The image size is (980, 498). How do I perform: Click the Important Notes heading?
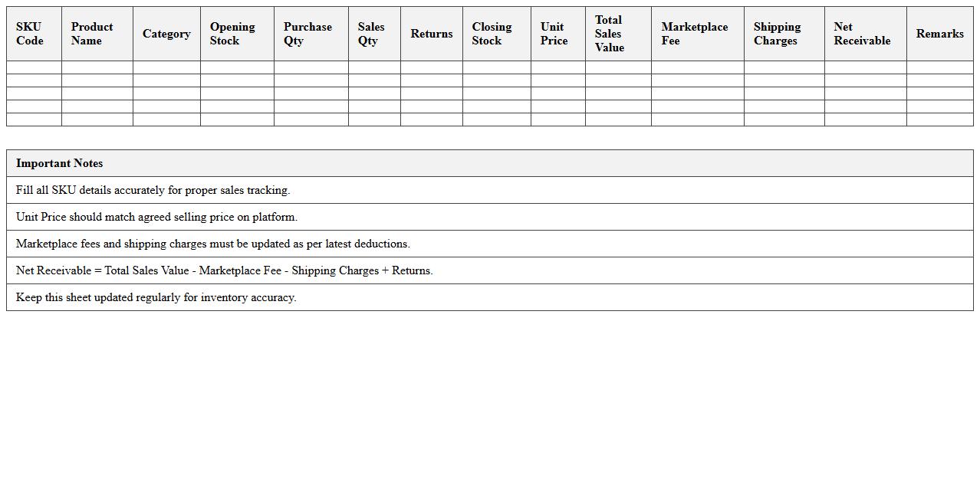pos(59,163)
